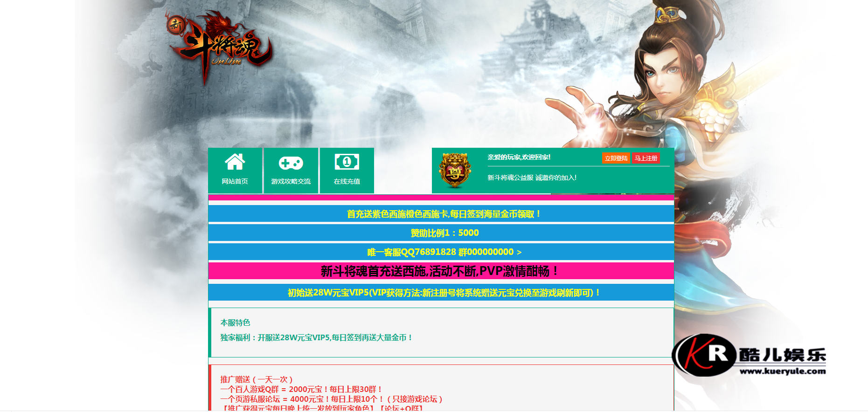Click the 推广赠送 promotion section heading
This screenshot has height=412, width=868.
point(257,379)
